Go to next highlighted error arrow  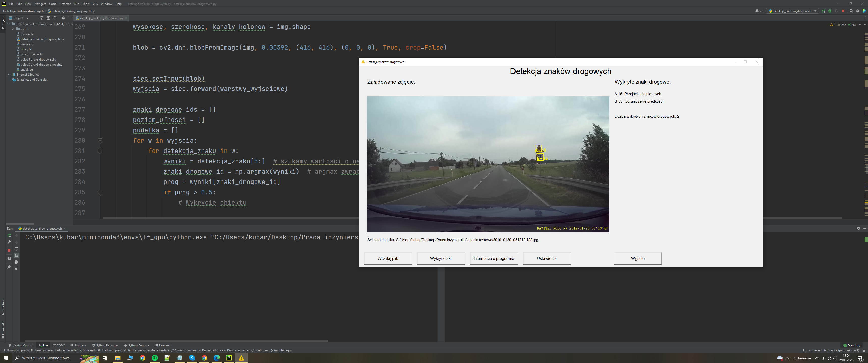(865, 25)
